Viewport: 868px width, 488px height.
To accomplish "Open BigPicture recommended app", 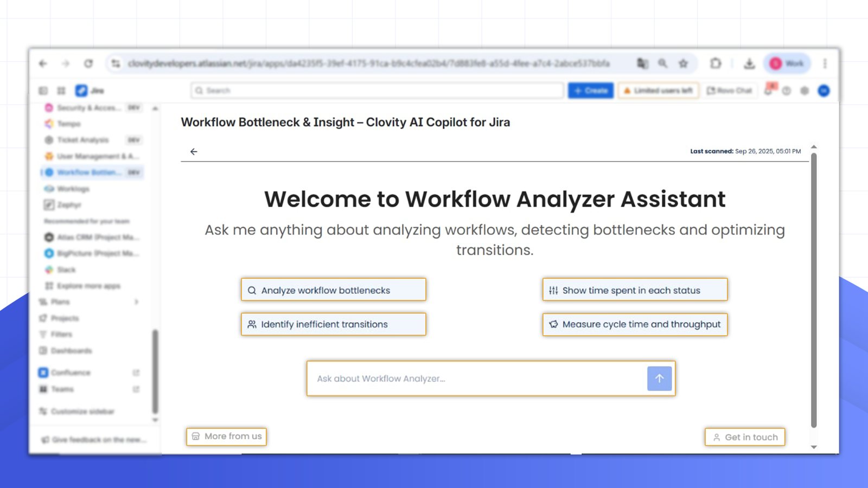I will [x=93, y=253].
